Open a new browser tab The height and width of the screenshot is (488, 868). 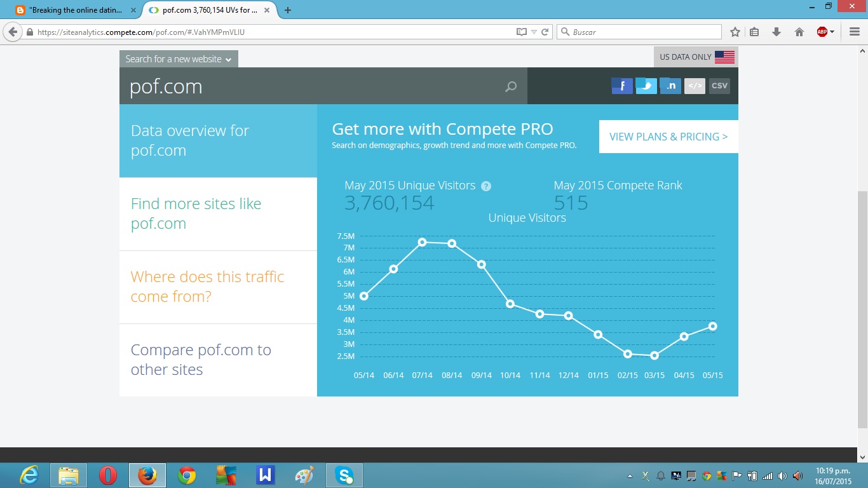point(288,10)
